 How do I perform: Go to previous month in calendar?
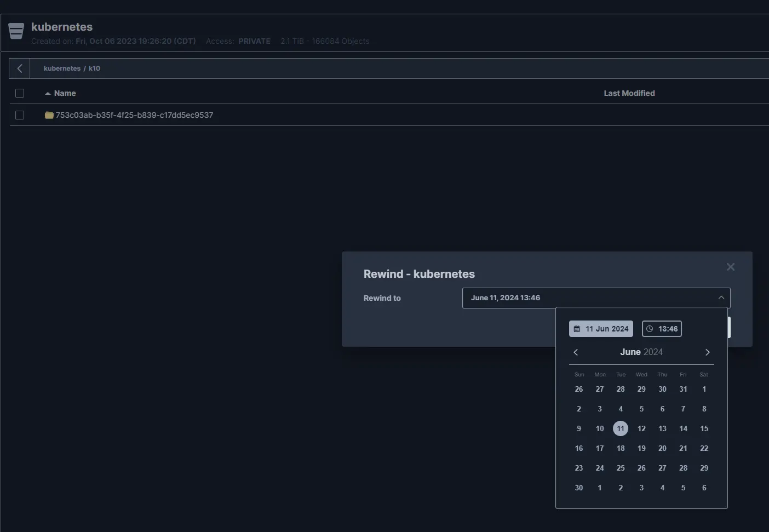coord(576,352)
